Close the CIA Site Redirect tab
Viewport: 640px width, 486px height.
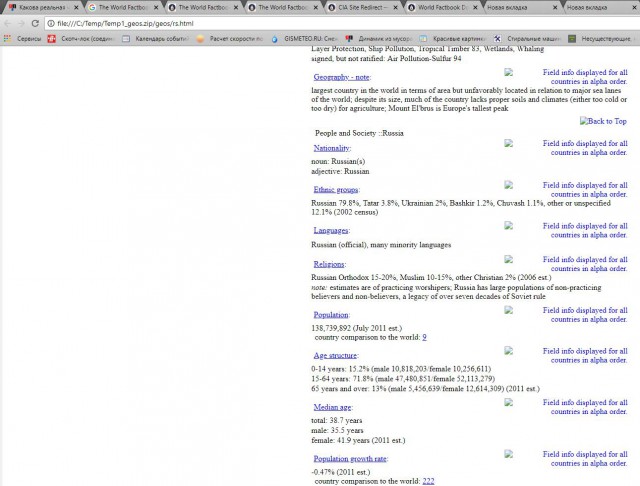[396, 7]
